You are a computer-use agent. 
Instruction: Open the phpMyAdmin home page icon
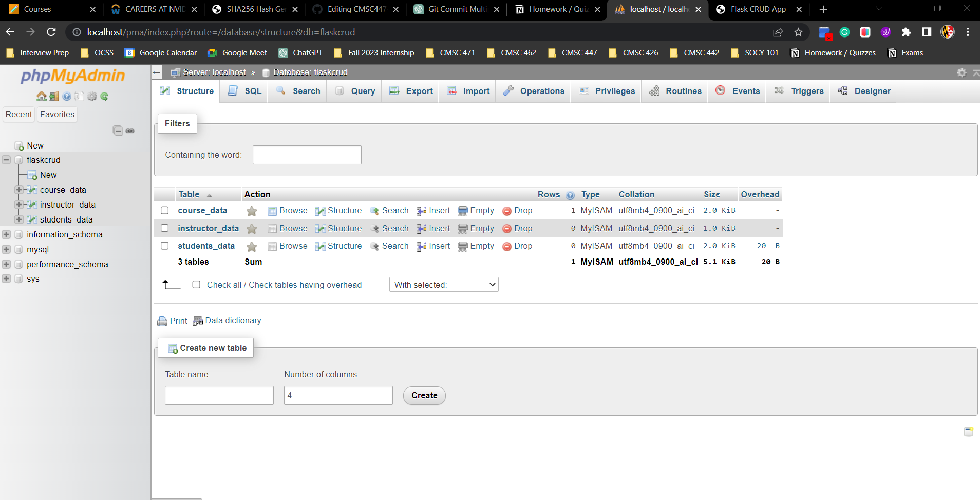(41, 96)
